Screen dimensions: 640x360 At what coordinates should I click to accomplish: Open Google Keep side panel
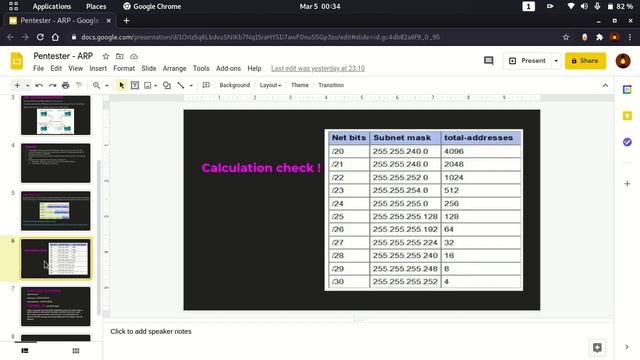coord(627,116)
